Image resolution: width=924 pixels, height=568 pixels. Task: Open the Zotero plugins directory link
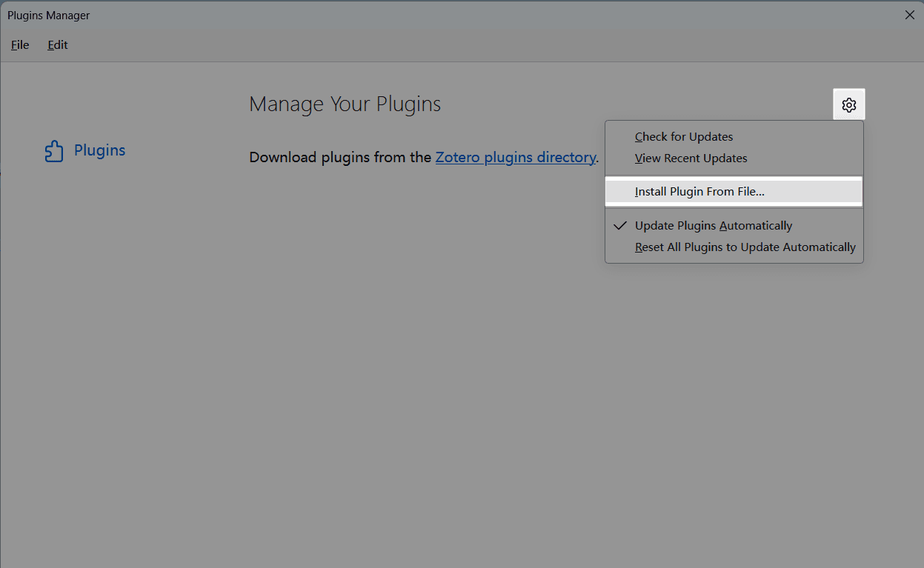pos(515,157)
